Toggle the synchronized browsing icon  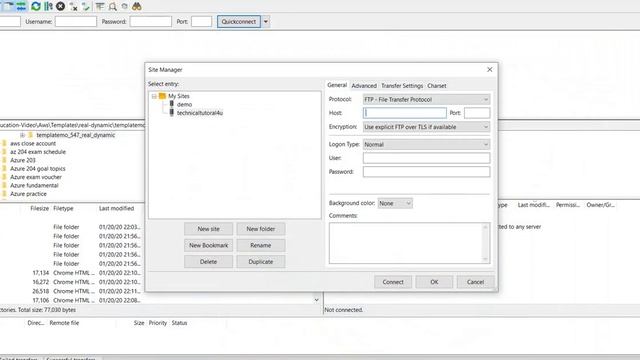(124, 6)
